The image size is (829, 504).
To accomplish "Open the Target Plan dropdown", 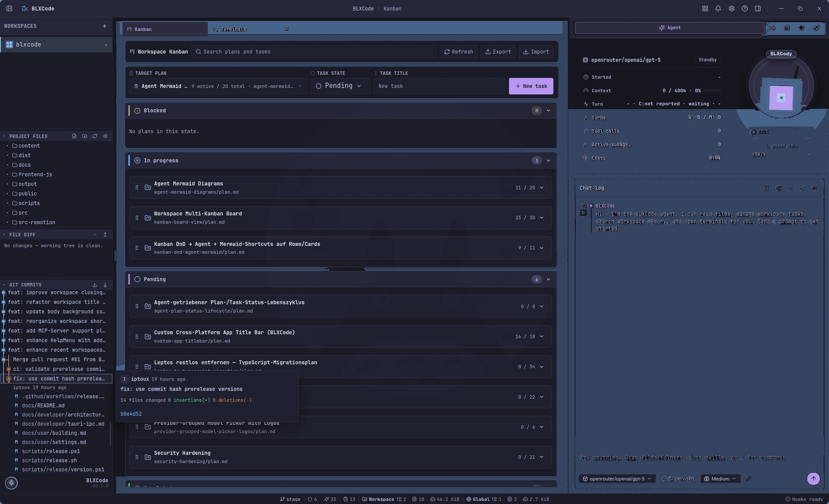I will [x=218, y=86].
